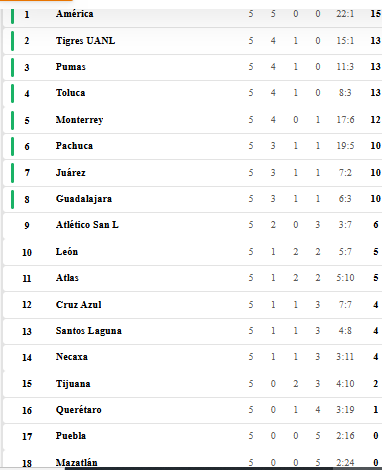
Task: Open the Tijuana team entry
Action: point(73,384)
